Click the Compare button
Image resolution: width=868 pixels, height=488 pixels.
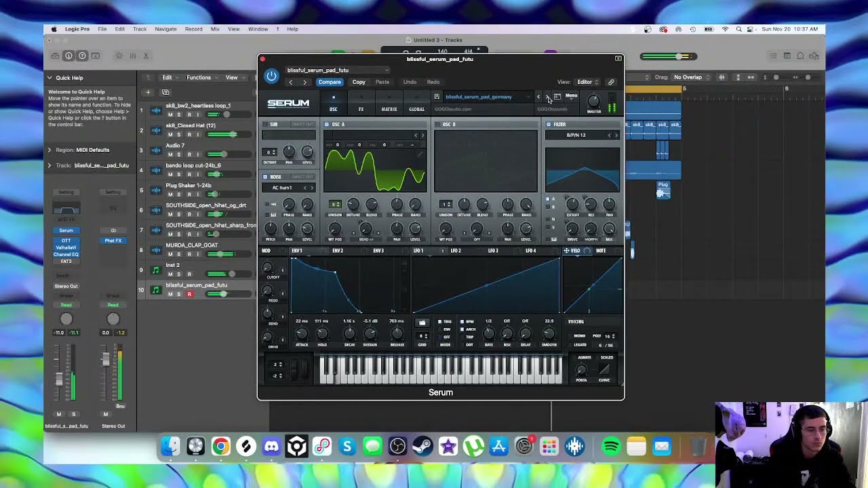(x=330, y=82)
